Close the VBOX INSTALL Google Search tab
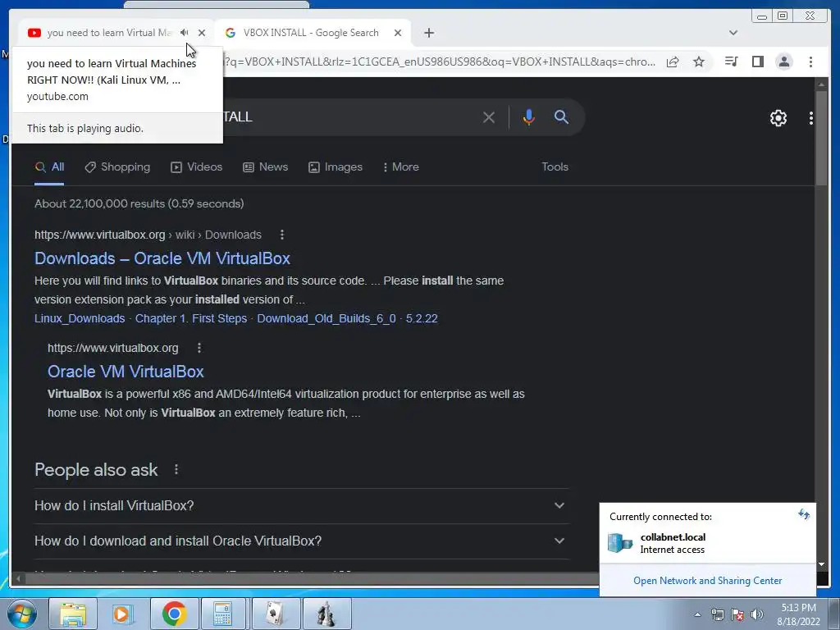This screenshot has height=630, width=840. pyautogui.click(x=398, y=33)
